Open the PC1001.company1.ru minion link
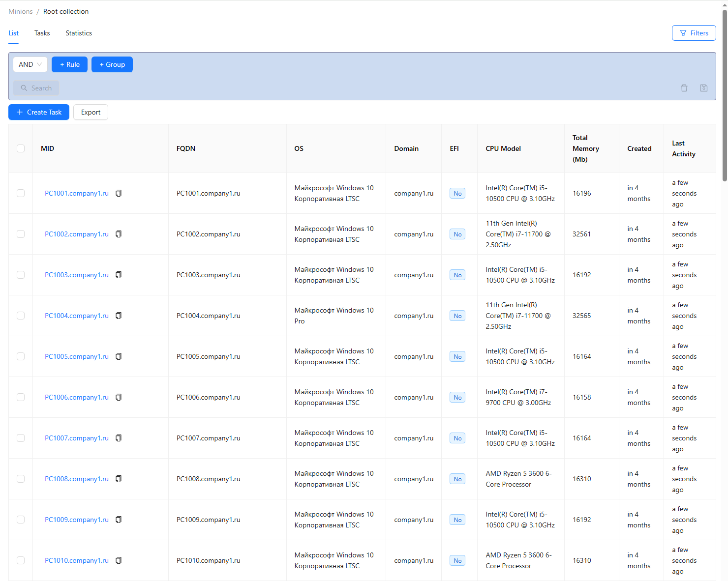The width and height of the screenshot is (728, 581). (x=77, y=193)
